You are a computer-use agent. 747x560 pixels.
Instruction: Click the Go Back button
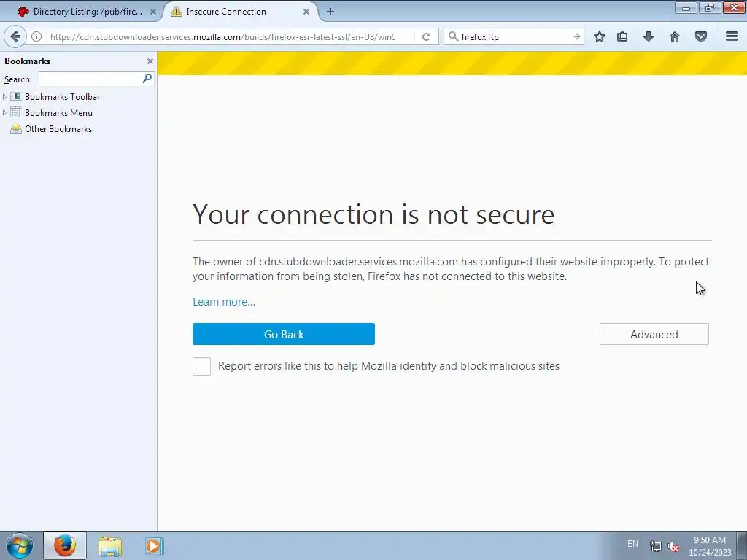pyautogui.click(x=284, y=334)
